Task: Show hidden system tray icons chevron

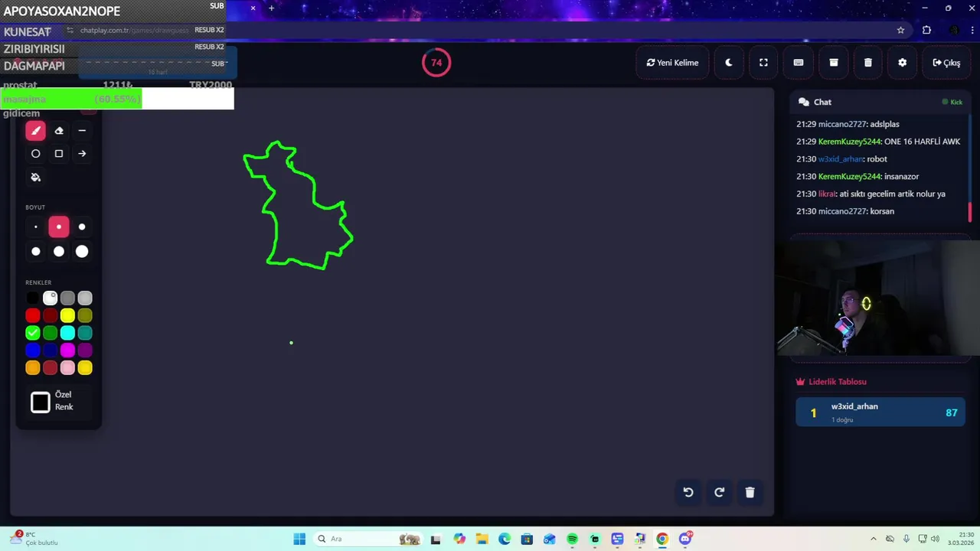Action: point(874,539)
